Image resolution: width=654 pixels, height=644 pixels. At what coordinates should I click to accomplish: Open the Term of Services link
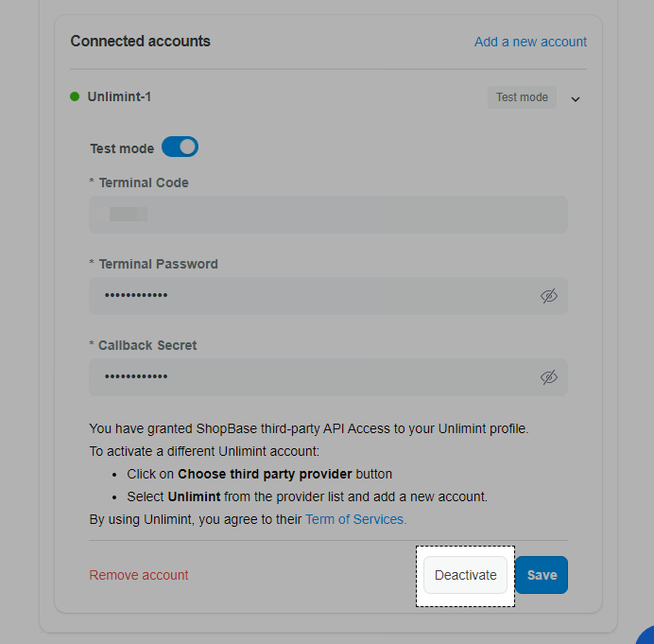pyautogui.click(x=355, y=519)
